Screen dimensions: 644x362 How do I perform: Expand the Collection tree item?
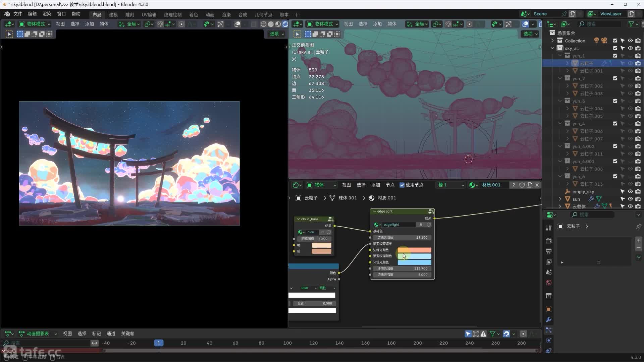pos(552,41)
